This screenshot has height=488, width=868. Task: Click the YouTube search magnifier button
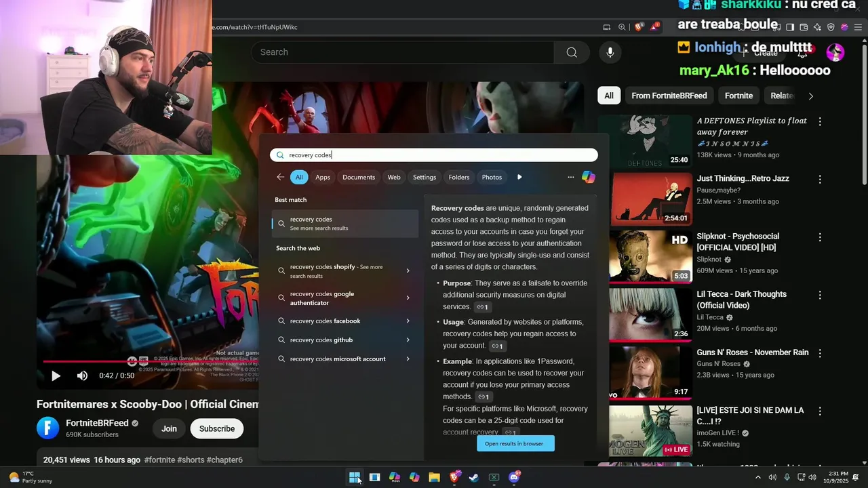(572, 52)
